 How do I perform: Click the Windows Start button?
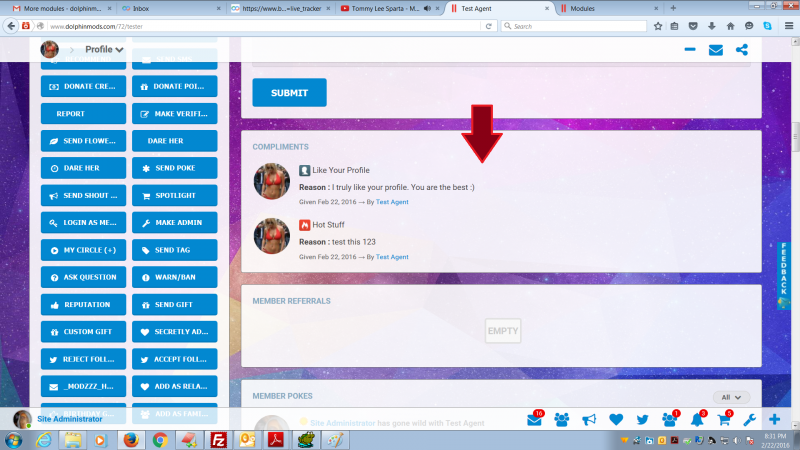[x=13, y=440]
